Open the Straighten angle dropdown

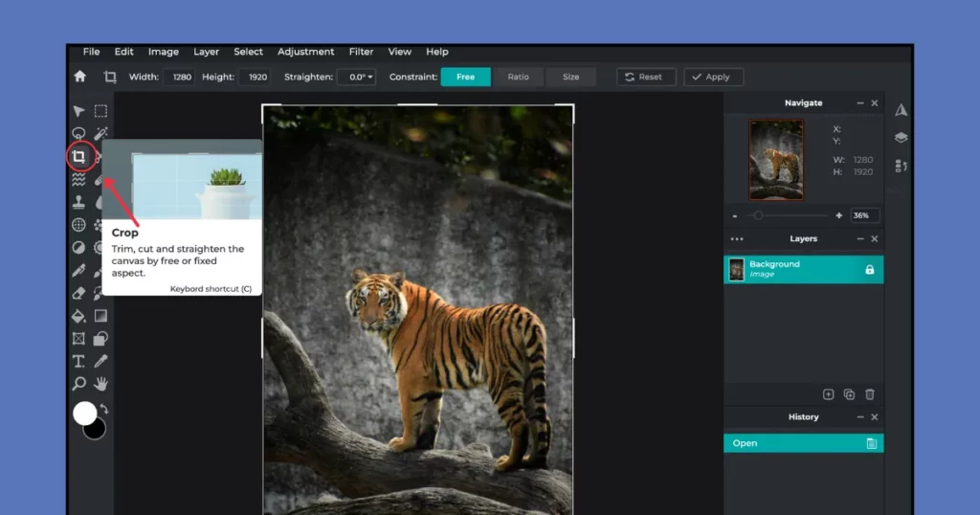pos(357,77)
